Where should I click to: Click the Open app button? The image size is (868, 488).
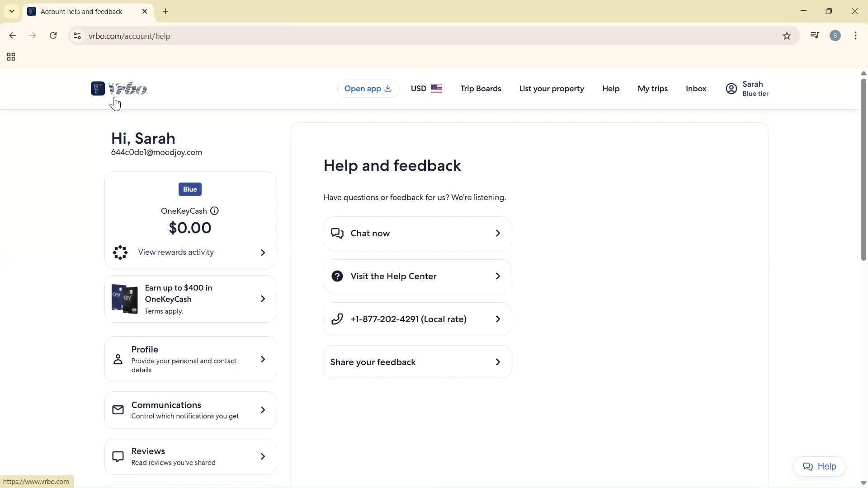click(x=368, y=89)
